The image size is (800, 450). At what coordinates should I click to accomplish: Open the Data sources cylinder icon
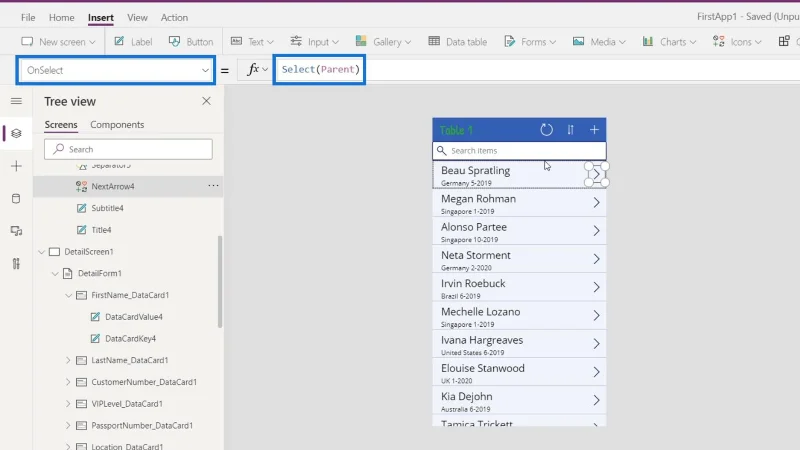(x=16, y=198)
